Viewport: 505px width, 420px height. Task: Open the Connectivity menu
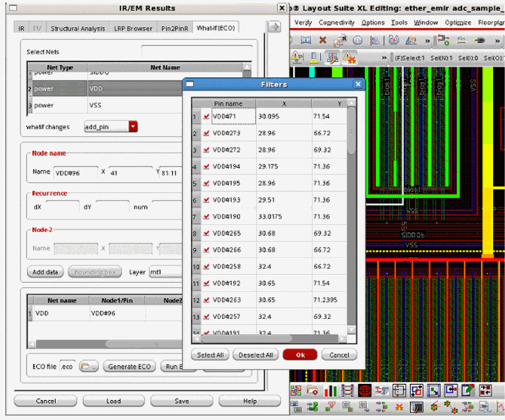(336, 23)
